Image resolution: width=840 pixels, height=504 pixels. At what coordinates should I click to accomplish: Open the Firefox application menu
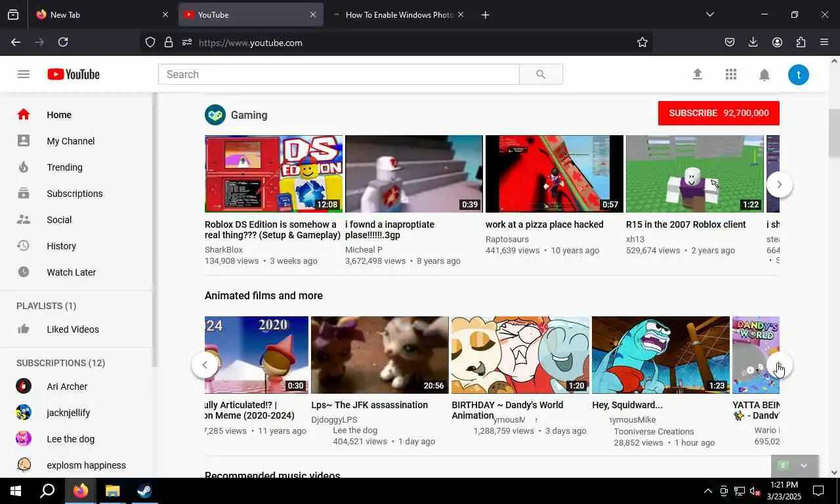pos(824,42)
